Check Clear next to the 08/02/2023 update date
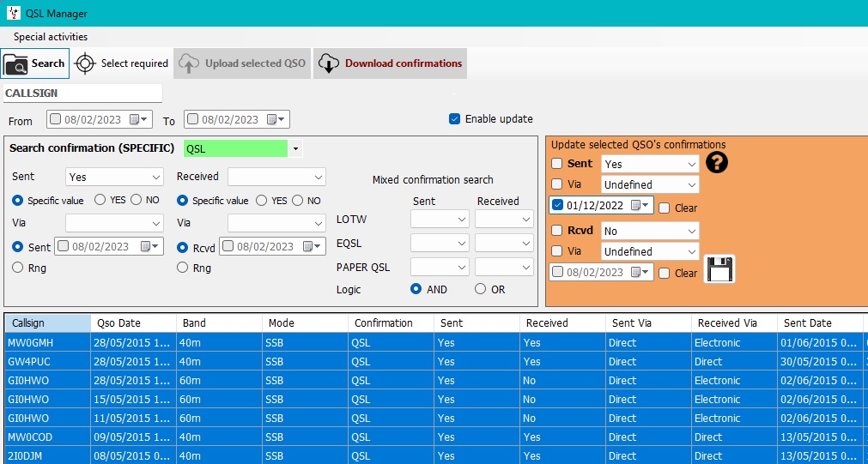This screenshot has height=464, width=868. pos(665,273)
